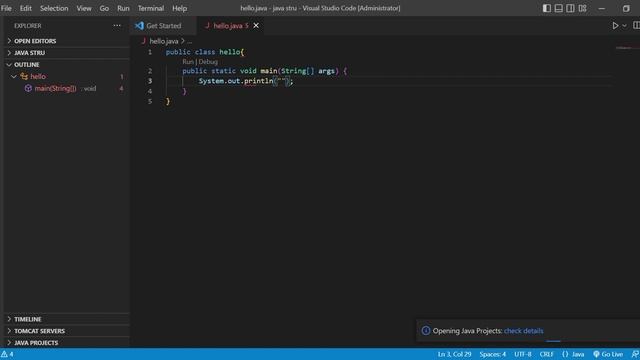Toggle the bottom panel layout icon
This screenshot has height=360, width=640.
tap(558, 8)
